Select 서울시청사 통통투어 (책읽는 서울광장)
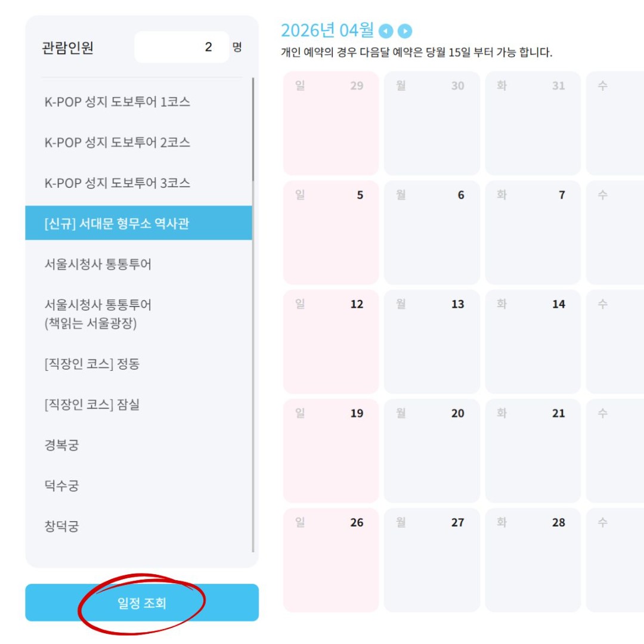 [x=138, y=314]
